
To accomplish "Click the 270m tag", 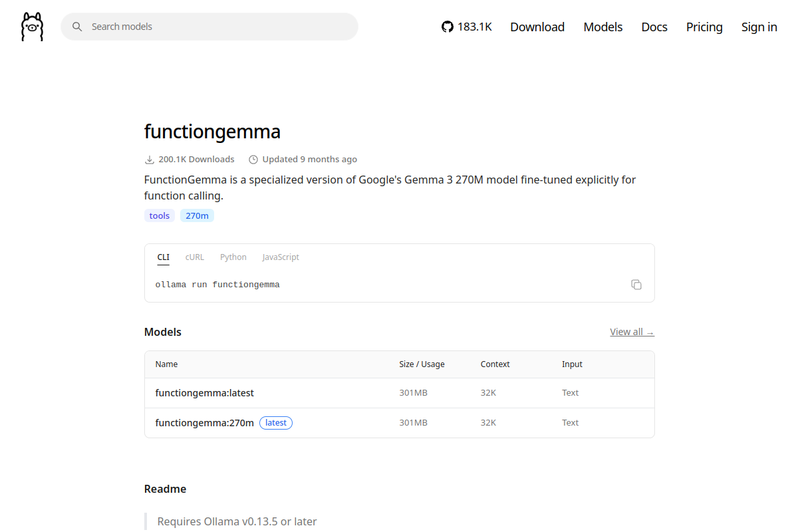I will point(197,215).
